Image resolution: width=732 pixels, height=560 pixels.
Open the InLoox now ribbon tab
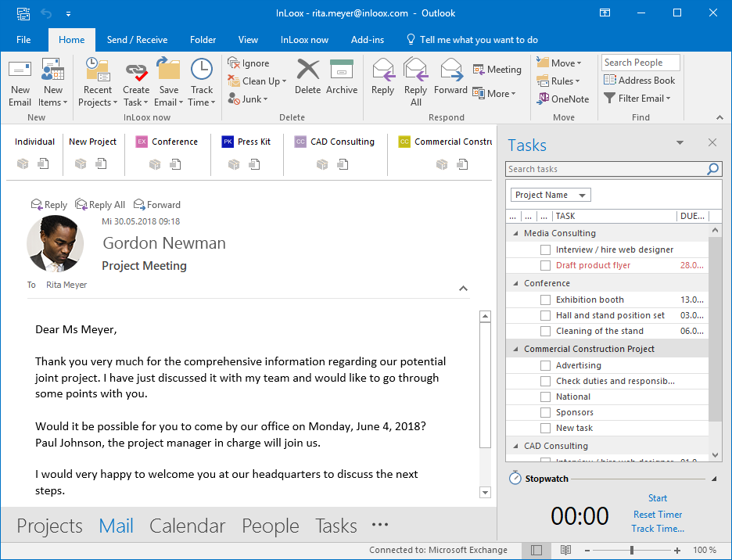[x=304, y=40]
